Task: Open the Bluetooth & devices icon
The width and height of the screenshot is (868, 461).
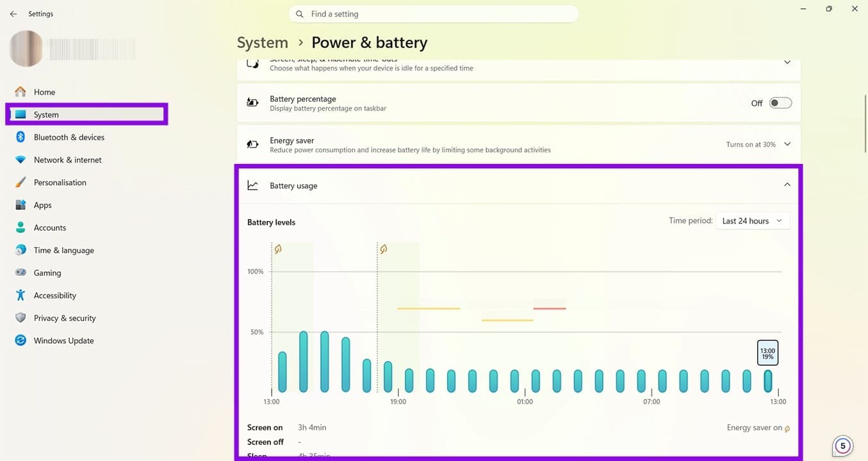Action: click(20, 137)
